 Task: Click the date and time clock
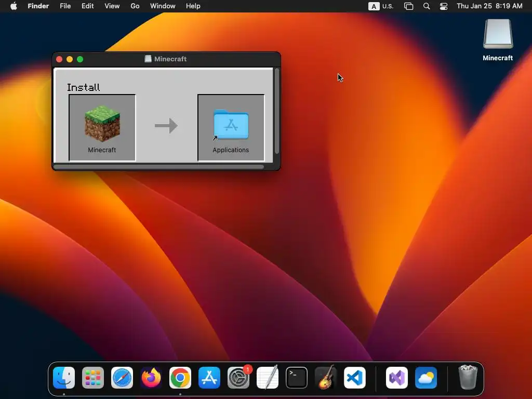(x=489, y=6)
